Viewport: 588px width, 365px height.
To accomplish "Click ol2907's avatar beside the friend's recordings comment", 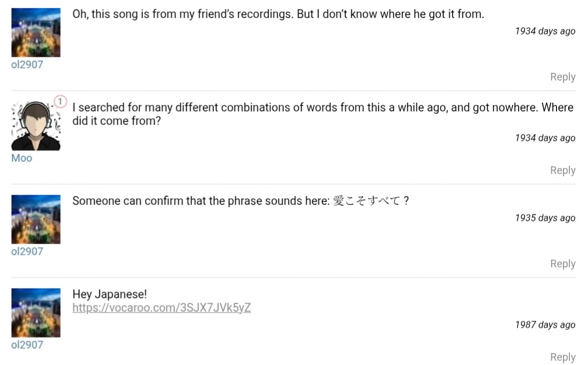I will click(x=36, y=33).
